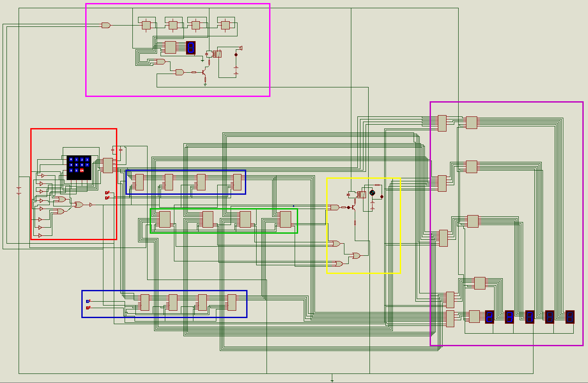Select the NPN transistor inside the yellow box
The image size is (588, 383).
coord(353,207)
